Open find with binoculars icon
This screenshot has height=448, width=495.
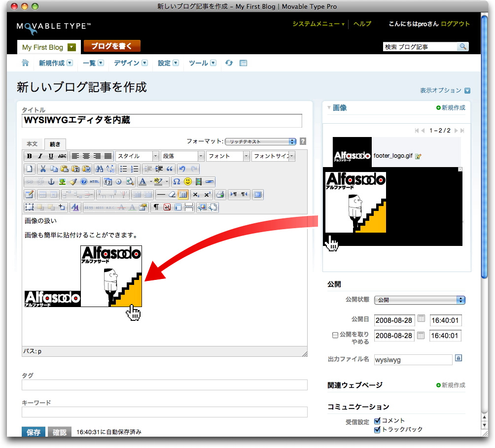pyautogui.click(x=100, y=169)
